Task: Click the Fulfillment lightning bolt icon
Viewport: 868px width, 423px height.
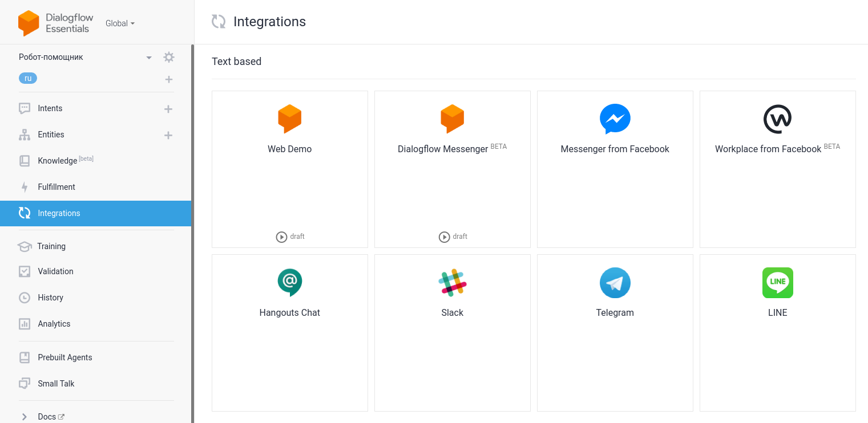Action: point(25,187)
